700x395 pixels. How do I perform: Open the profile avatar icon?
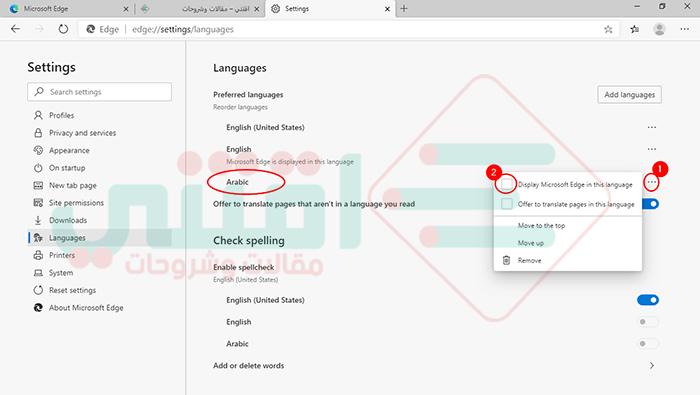pyautogui.click(x=659, y=29)
